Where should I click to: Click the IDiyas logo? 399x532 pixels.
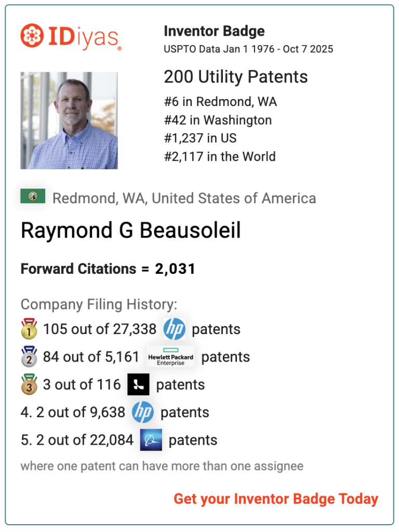[x=71, y=37]
